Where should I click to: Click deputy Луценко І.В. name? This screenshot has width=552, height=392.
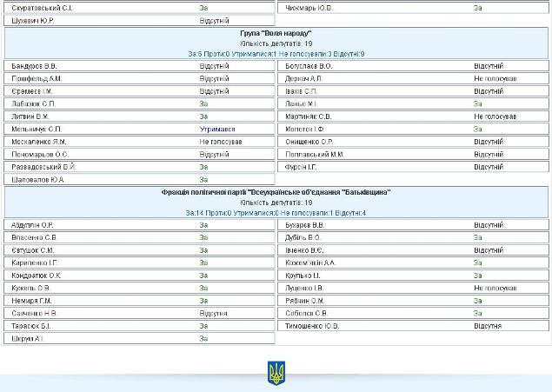[304, 288]
